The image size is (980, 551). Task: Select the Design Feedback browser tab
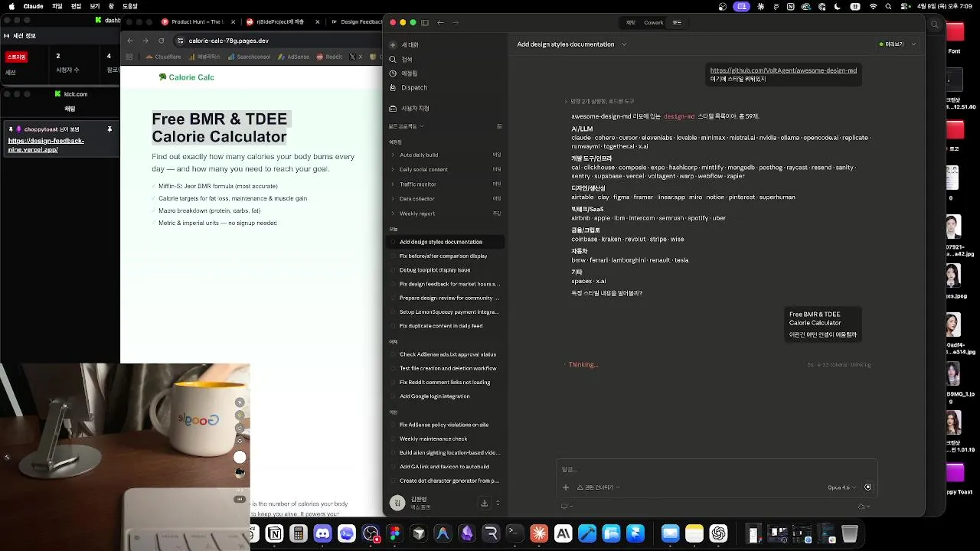coord(356,22)
